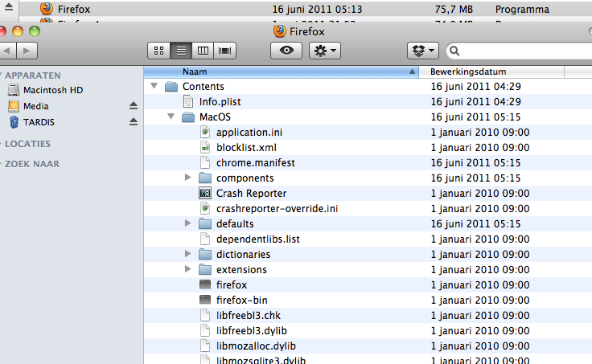Select the 'libmozalloc.dylib' file name
This screenshot has width=592, height=364.
pos(256,346)
